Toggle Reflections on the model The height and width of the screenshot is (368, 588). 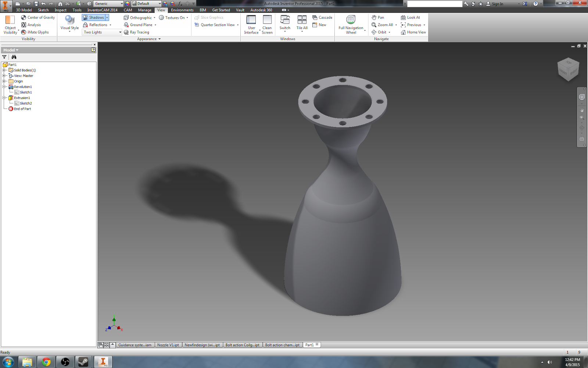pos(95,25)
